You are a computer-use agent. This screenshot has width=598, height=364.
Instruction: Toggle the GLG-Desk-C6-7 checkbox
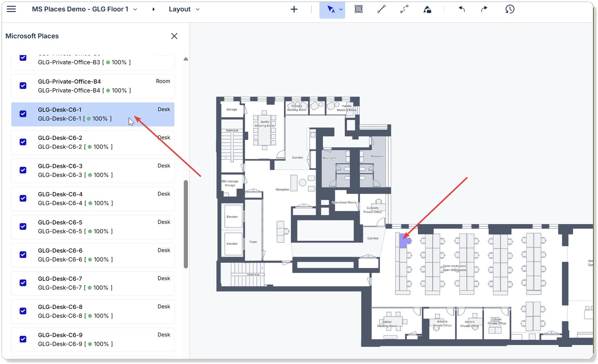click(x=23, y=283)
